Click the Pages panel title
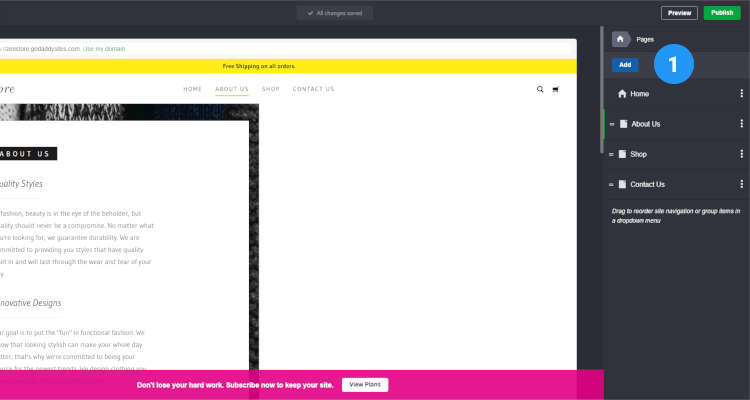Viewport: 750px width, 400px height. (x=645, y=40)
